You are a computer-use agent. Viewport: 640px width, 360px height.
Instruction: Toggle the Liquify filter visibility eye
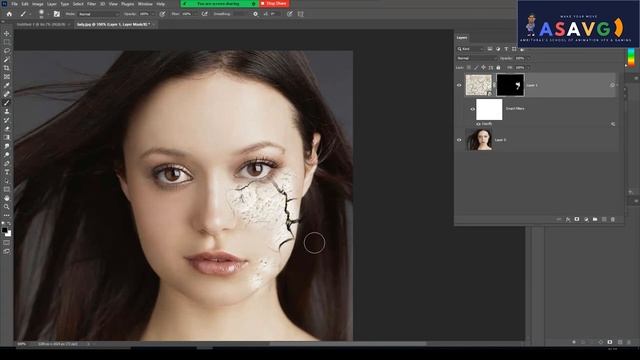tap(478, 124)
